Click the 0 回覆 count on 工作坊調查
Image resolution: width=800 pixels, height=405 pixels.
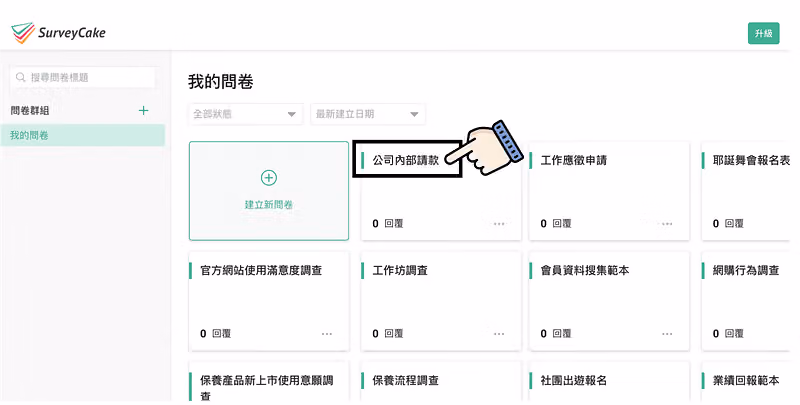pos(388,334)
